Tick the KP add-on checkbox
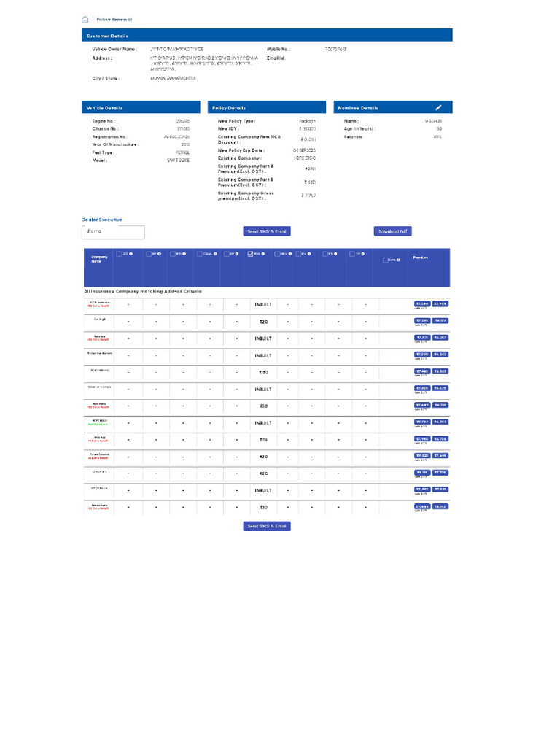 [227, 254]
